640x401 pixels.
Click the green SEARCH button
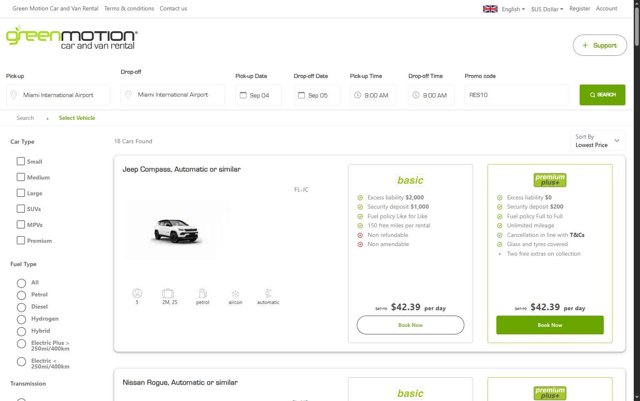click(x=602, y=95)
